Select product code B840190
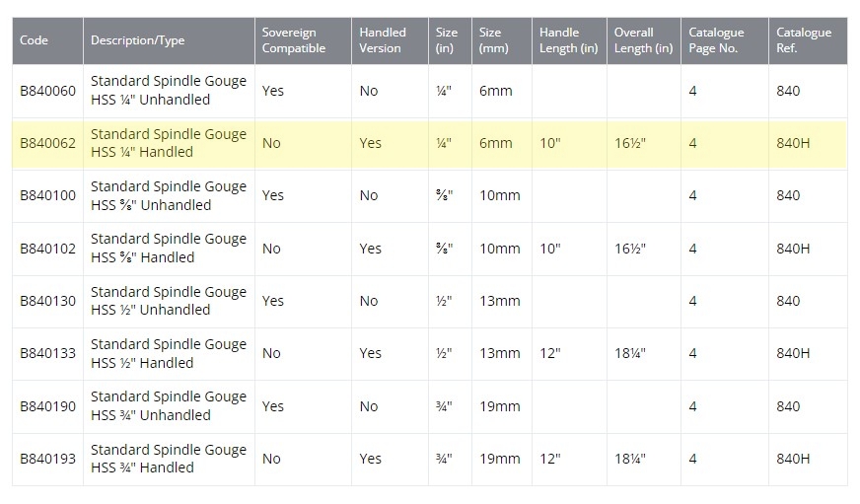The width and height of the screenshot is (860, 504). click(47, 405)
